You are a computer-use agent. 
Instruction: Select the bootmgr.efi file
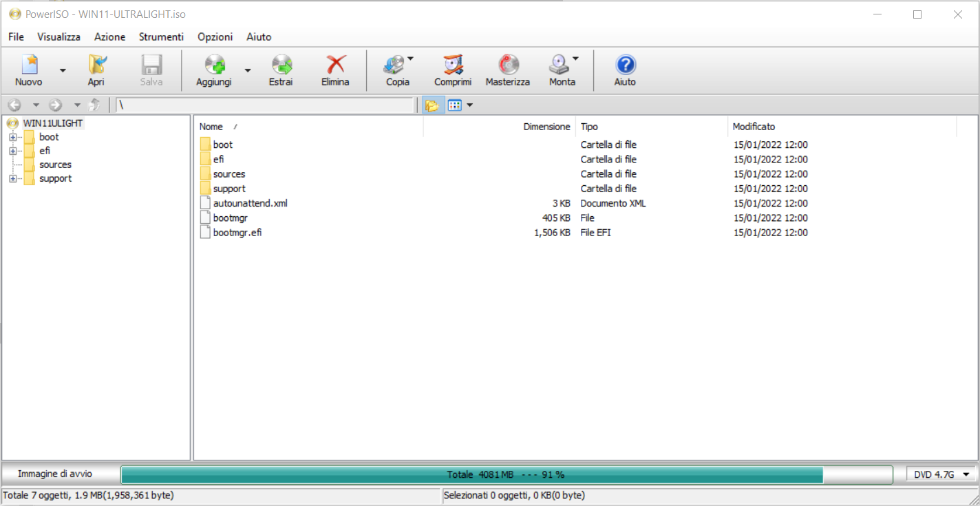point(237,232)
